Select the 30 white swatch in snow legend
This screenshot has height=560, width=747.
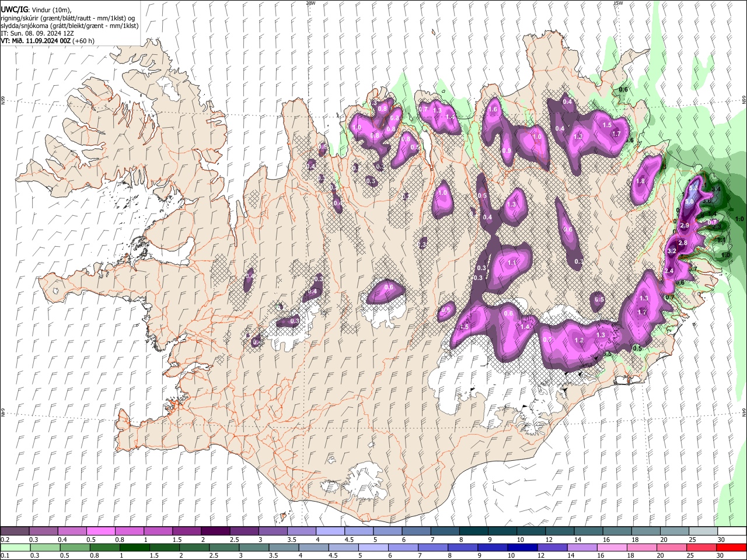click(732, 531)
